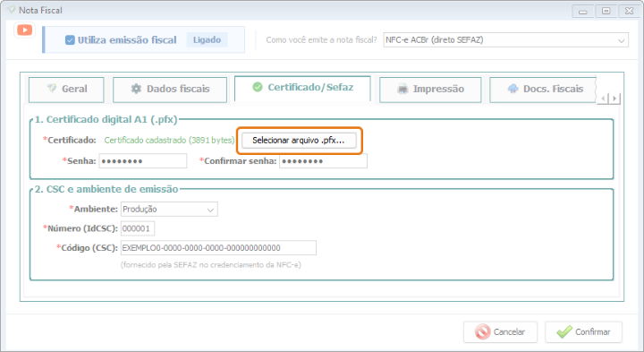
Task: Uncheck the Utiliza emissão fiscal checkbox
Action: pos(70,40)
